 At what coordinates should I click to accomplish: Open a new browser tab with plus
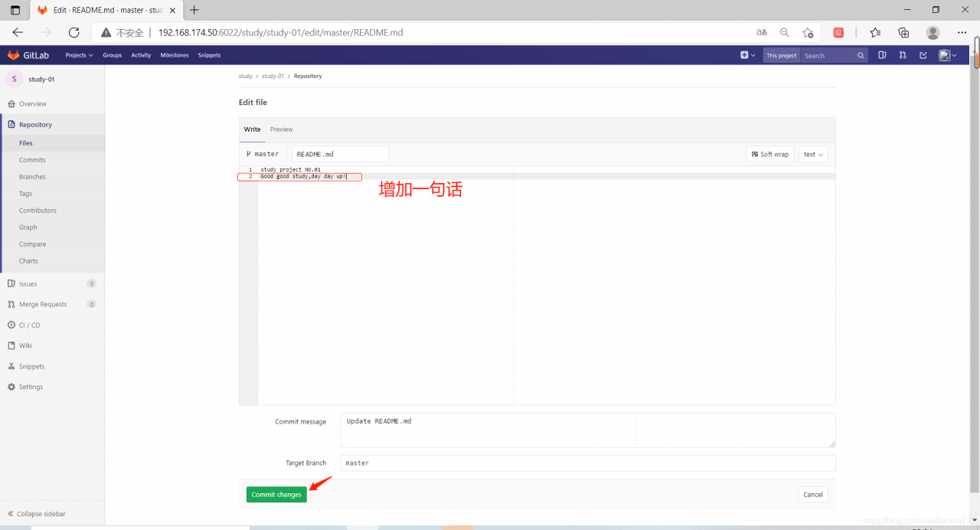tap(194, 10)
